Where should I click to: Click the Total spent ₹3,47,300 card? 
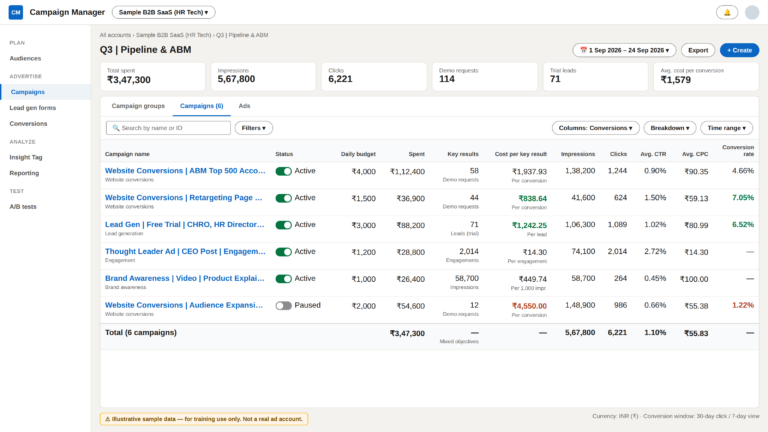(x=153, y=76)
